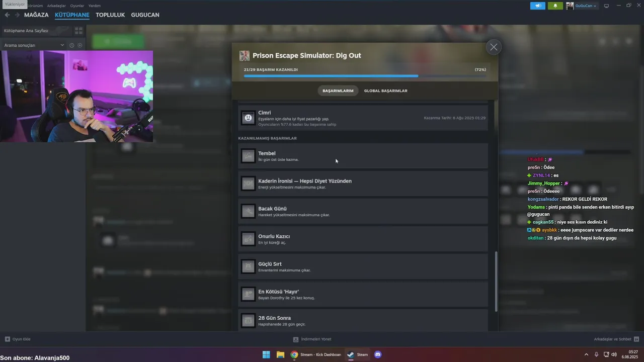644x362 pixels.
Task: Switch to the Steam taskbar button
Action: point(358,354)
